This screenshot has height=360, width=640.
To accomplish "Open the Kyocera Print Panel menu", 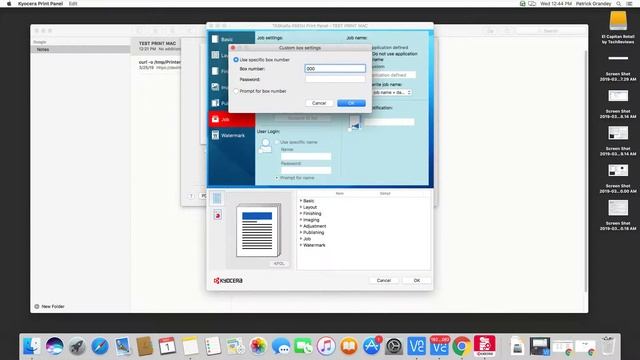I will [40, 3].
